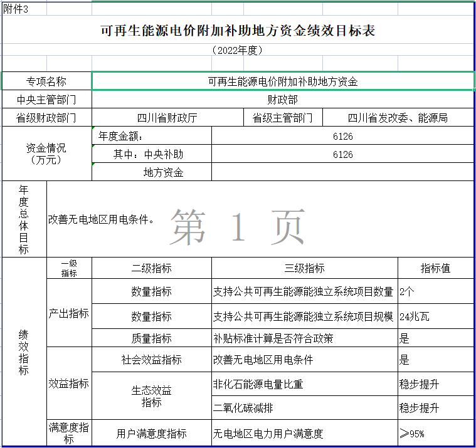Select the annual goal text "改善无电地区用电条件。"
The image size is (476, 448).
click(x=102, y=220)
